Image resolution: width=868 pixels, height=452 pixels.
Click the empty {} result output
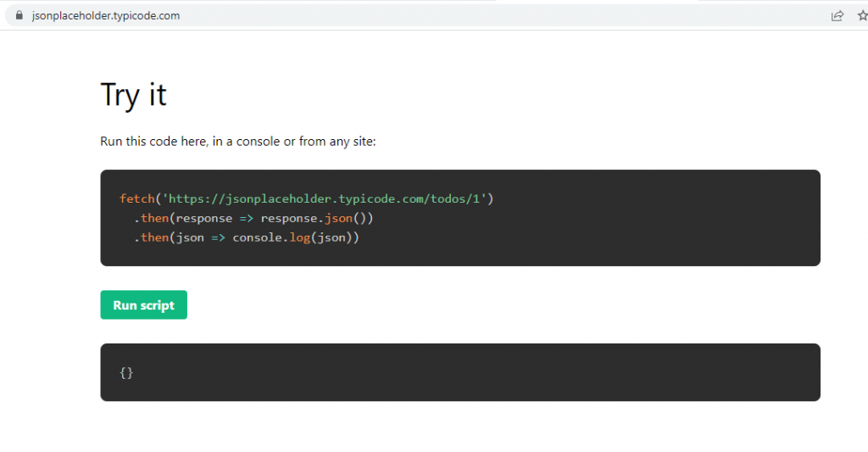(x=126, y=373)
